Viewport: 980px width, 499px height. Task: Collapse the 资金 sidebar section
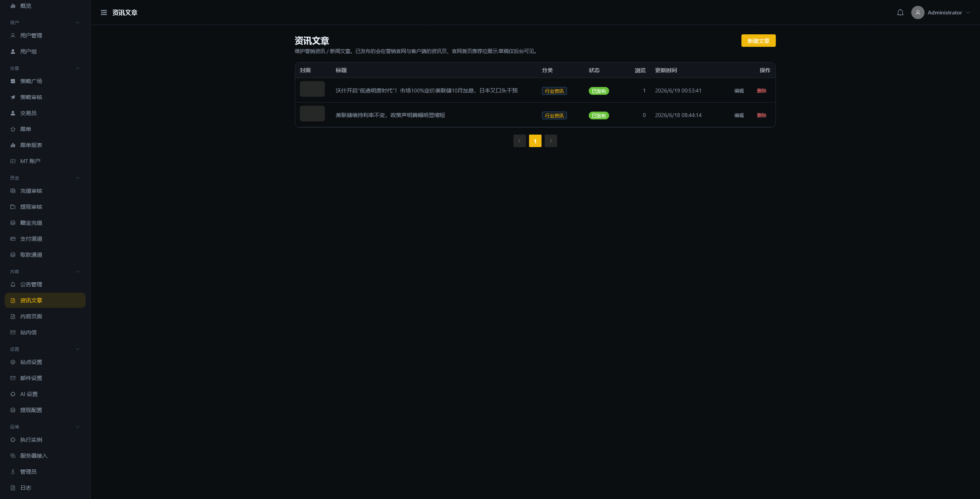pos(78,178)
